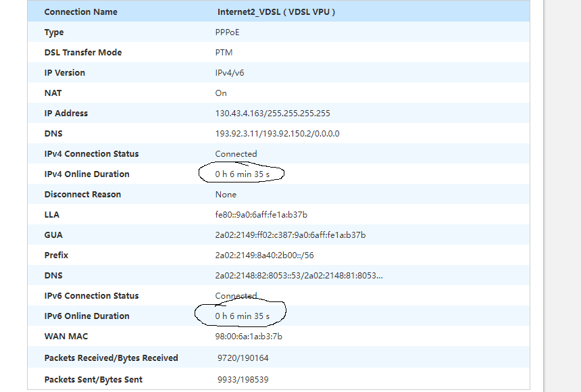Screen dimensions: 581x392
Task: Select DNS value 193.92.3.11/193.92.150.2/0.0.0.0
Action: [277, 134]
